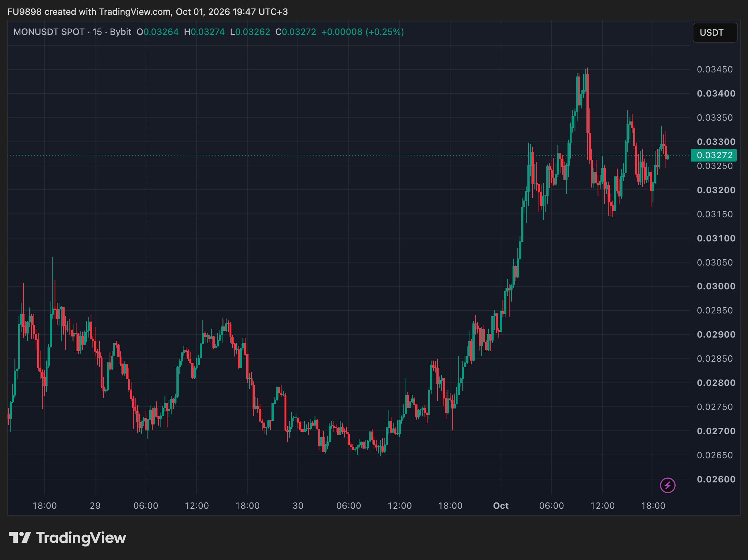Click the open value O0.03264
The width and height of the screenshot is (748, 560).
pyautogui.click(x=157, y=32)
